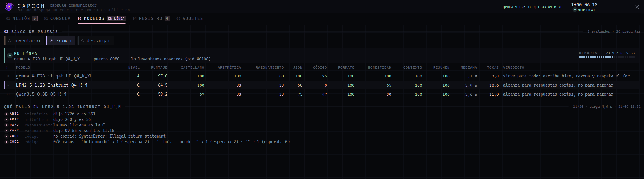
Task: Open the SyntaxError Illegal return statement line
Action: [109, 136]
